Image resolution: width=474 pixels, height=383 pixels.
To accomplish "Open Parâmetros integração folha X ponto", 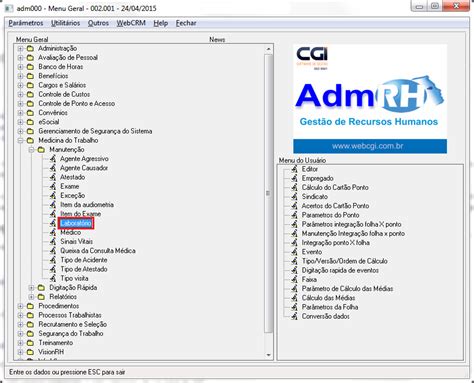I will point(352,224).
